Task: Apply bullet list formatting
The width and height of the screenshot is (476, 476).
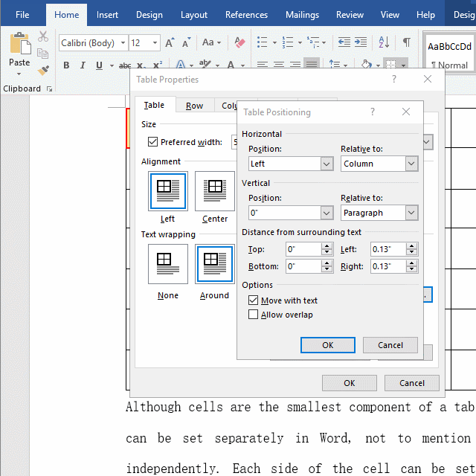Action: click(263, 42)
